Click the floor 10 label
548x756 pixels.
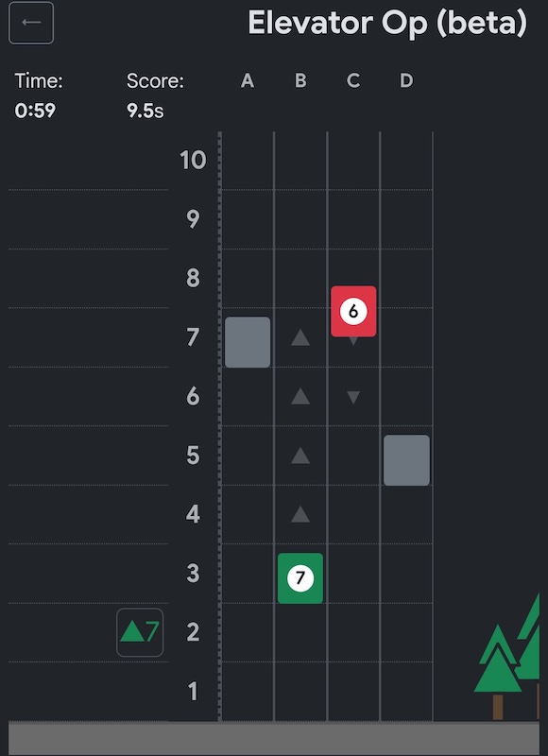coord(193,160)
